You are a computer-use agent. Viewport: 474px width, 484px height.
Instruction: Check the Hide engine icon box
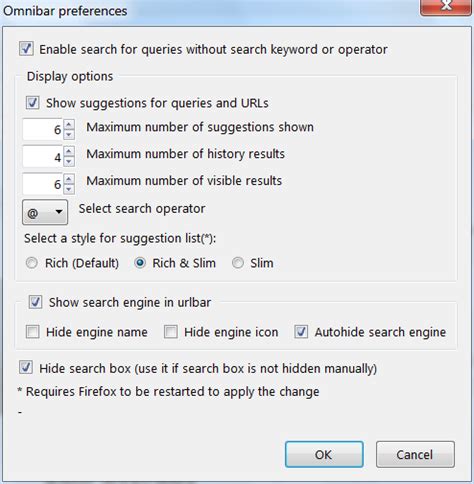tap(171, 332)
